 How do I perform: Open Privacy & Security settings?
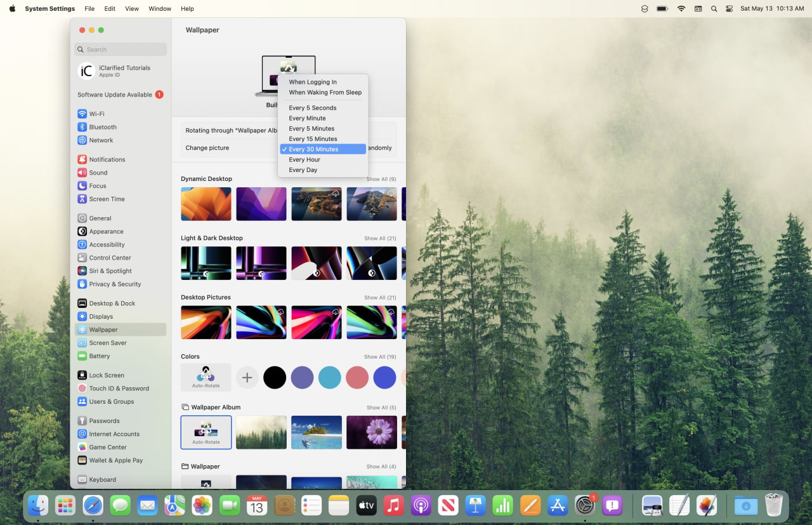[83, 284]
